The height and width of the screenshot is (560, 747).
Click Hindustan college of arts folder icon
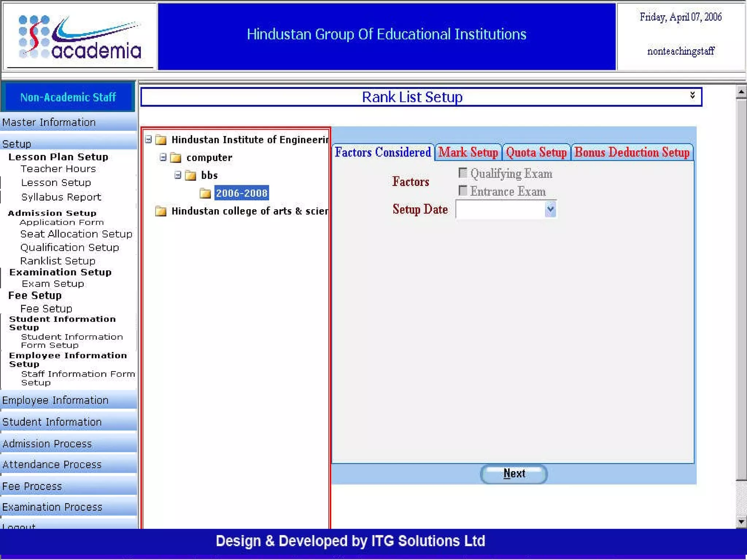coord(161,211)
